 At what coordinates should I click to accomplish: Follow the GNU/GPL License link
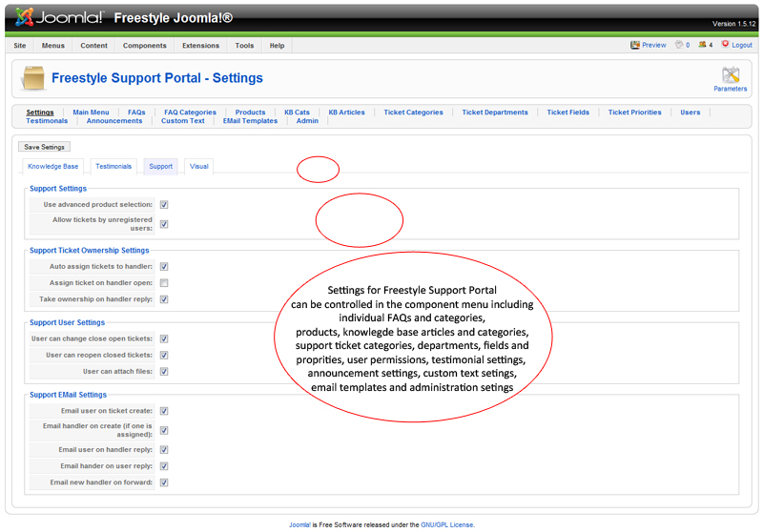pyautogui.click(x=447, y=524)
